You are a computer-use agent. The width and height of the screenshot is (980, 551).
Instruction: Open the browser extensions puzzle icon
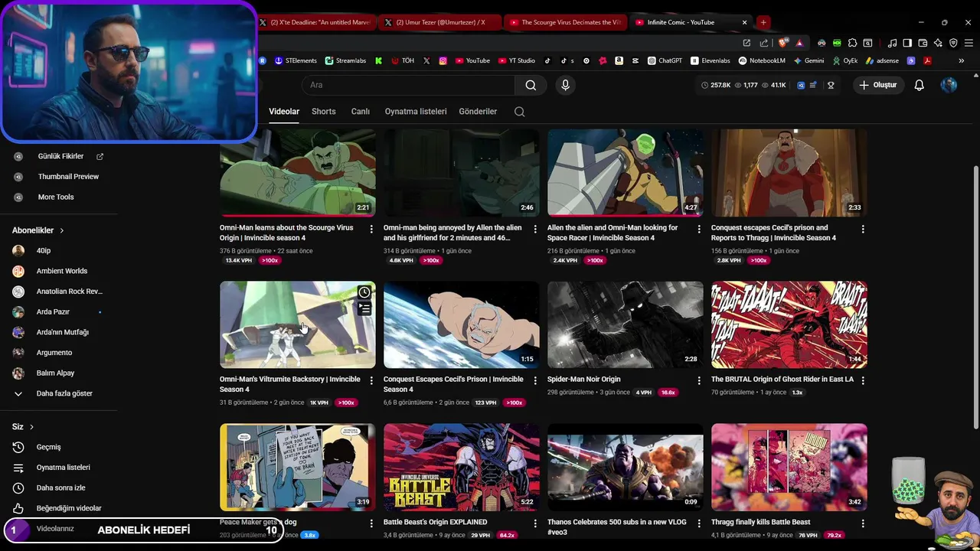click(x=852, y=43)
